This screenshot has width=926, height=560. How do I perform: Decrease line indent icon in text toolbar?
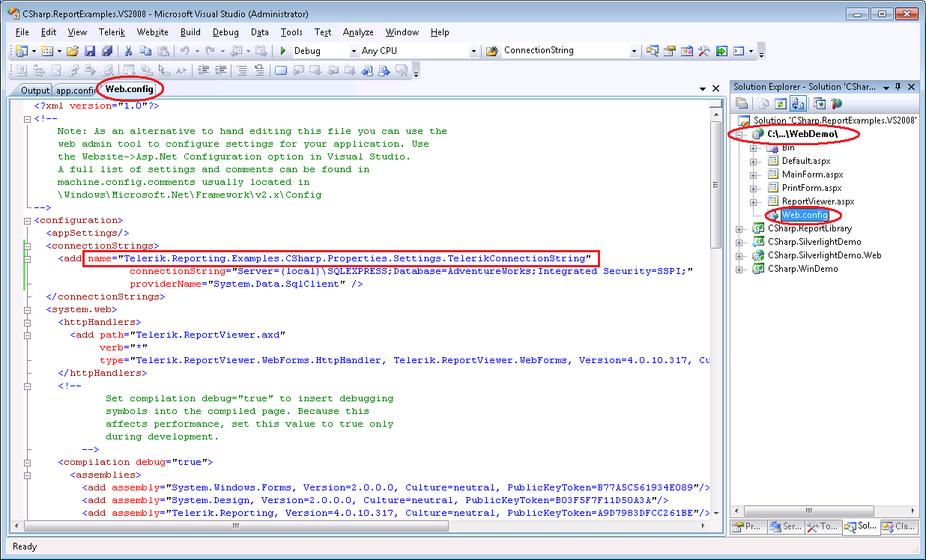pos(203,70)
